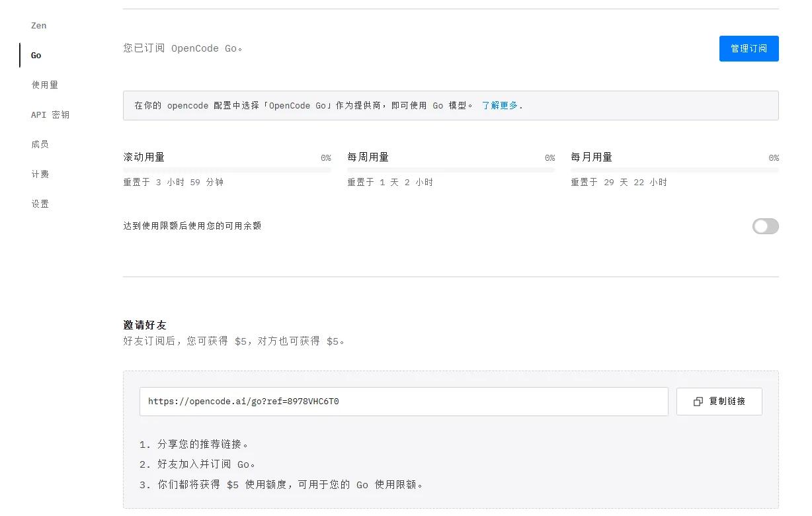Click the text 您已订阅 OpenCode Go。
The image size is (812, 516).
pos(183,48)
